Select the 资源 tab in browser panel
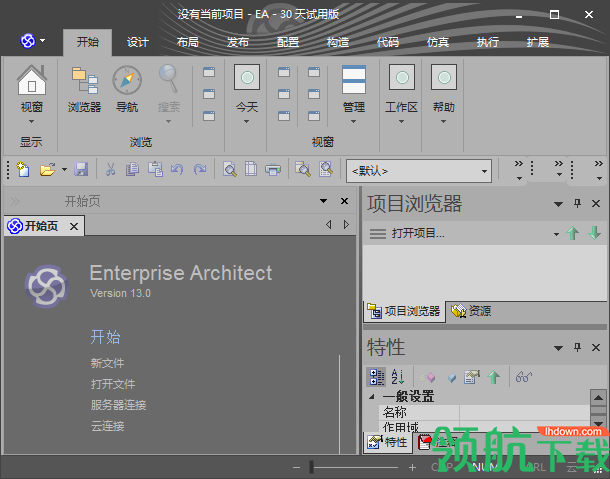Image resolution: width=610 pixels, height=479 pixels. [471, 311]
